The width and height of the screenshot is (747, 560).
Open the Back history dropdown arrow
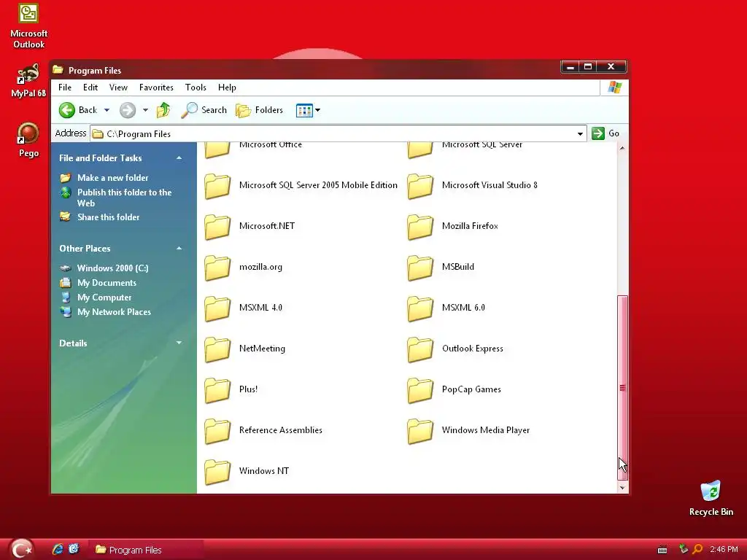tap(107, 110)
